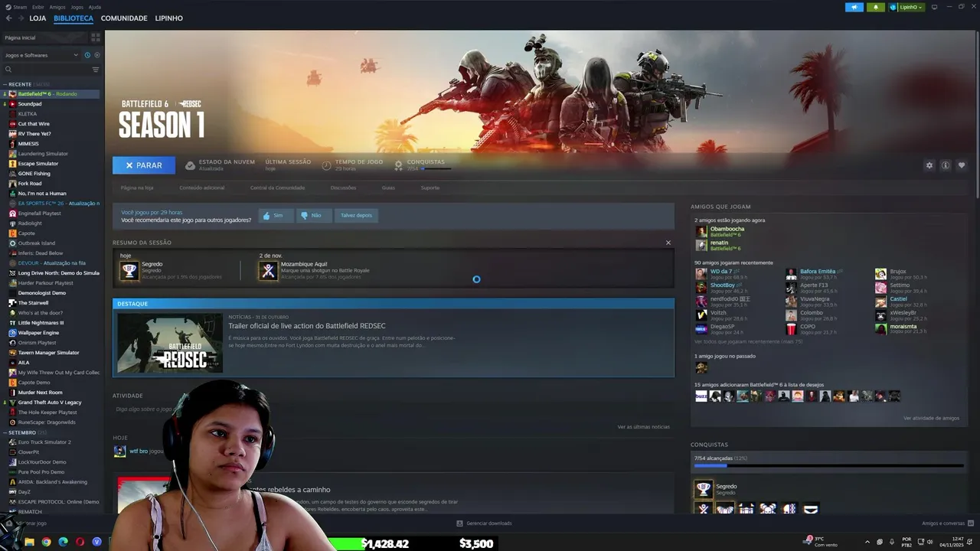Click the library search magnifier
The height and width of the screenshot is (551, 980).
coord(8,70)
